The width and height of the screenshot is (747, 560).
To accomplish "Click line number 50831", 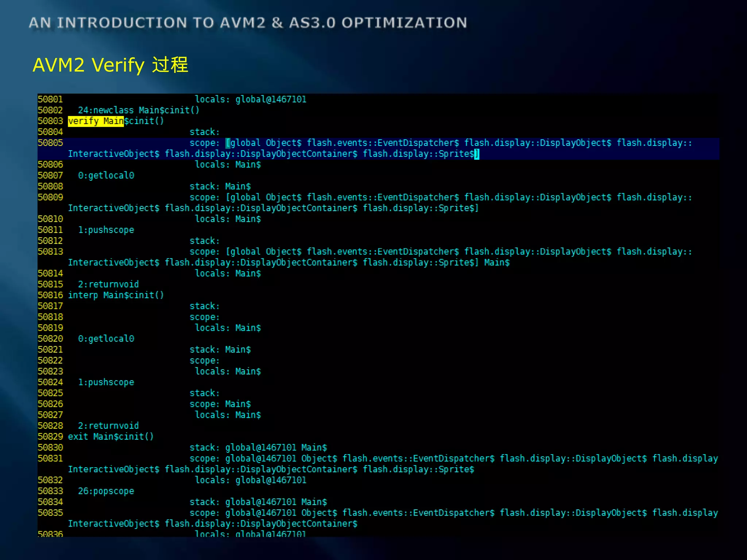I will pyautogui.click(x=50, y=459).
